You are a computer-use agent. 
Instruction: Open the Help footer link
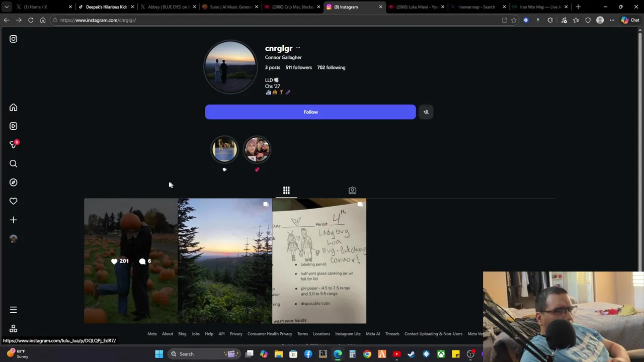click(x=209, y=334)
